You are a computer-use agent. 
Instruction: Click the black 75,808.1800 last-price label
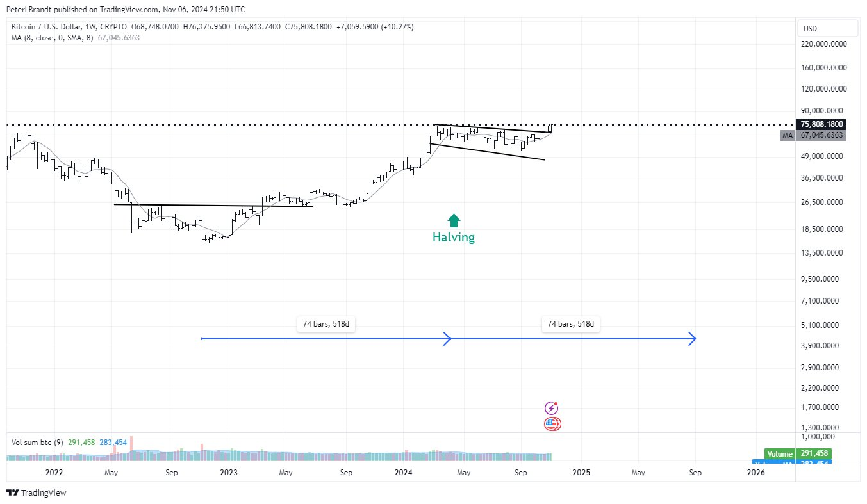click(x=822, y=124)
